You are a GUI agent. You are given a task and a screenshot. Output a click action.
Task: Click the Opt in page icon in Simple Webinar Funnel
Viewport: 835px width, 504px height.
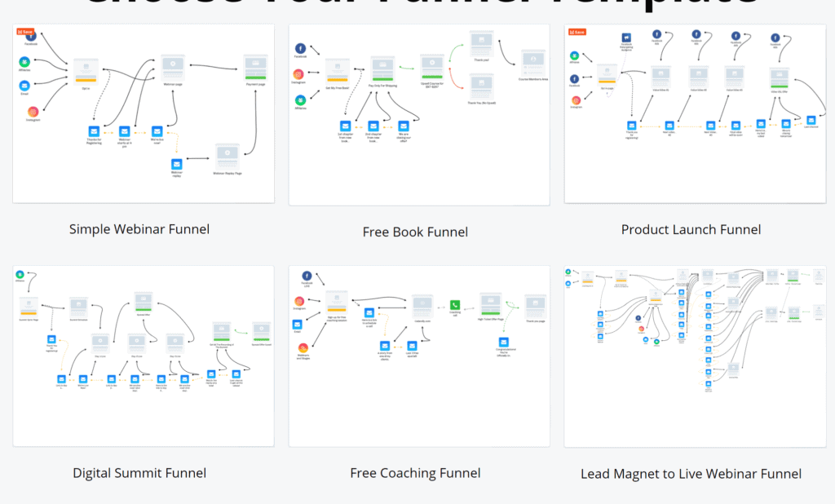[x=86, y=72]
